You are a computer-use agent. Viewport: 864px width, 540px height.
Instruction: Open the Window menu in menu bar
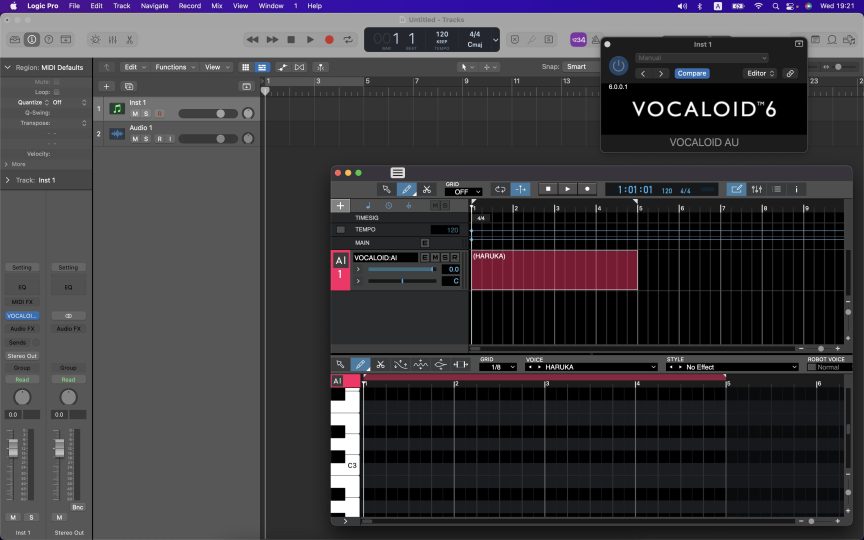coord(271,6)
